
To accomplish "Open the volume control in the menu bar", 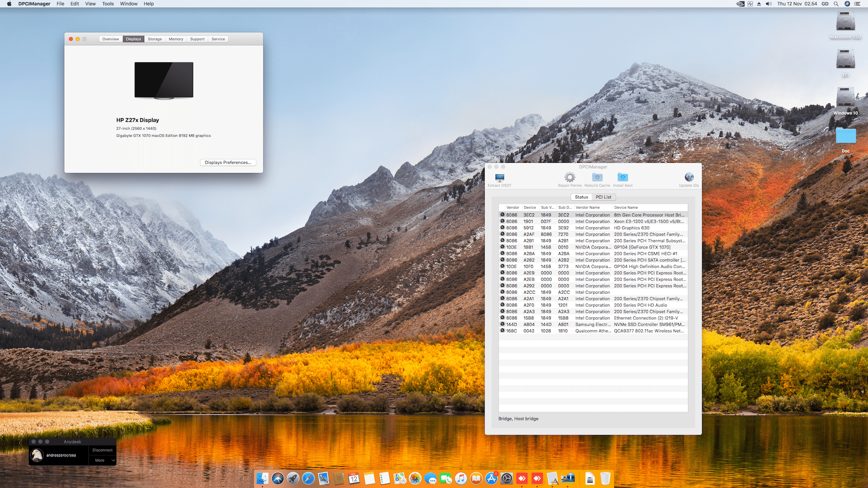I will [769, 4].
